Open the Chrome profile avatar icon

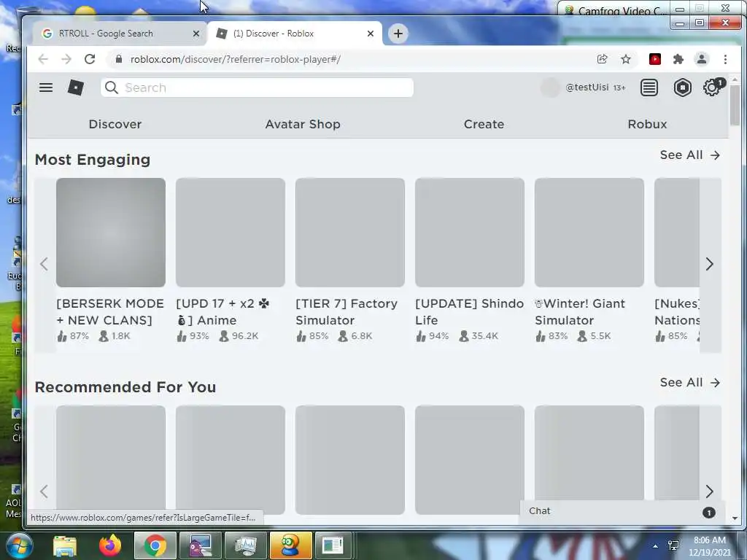pos(701,59)
